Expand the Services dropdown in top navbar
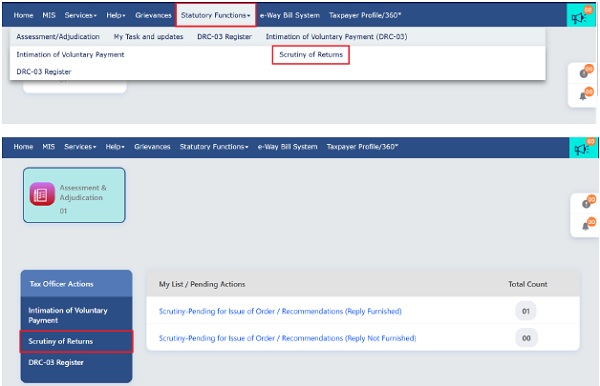Viewport: 600px width, 386px height. (x=80, y=15)
